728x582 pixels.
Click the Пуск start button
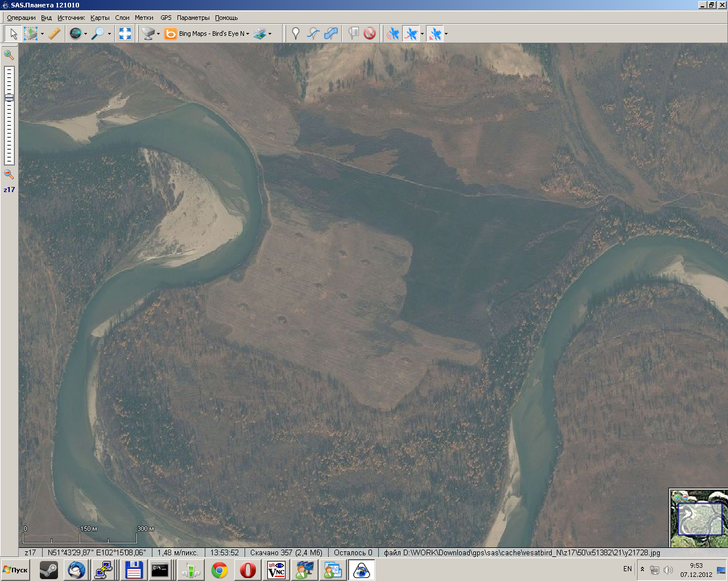(x=16, y=569)
